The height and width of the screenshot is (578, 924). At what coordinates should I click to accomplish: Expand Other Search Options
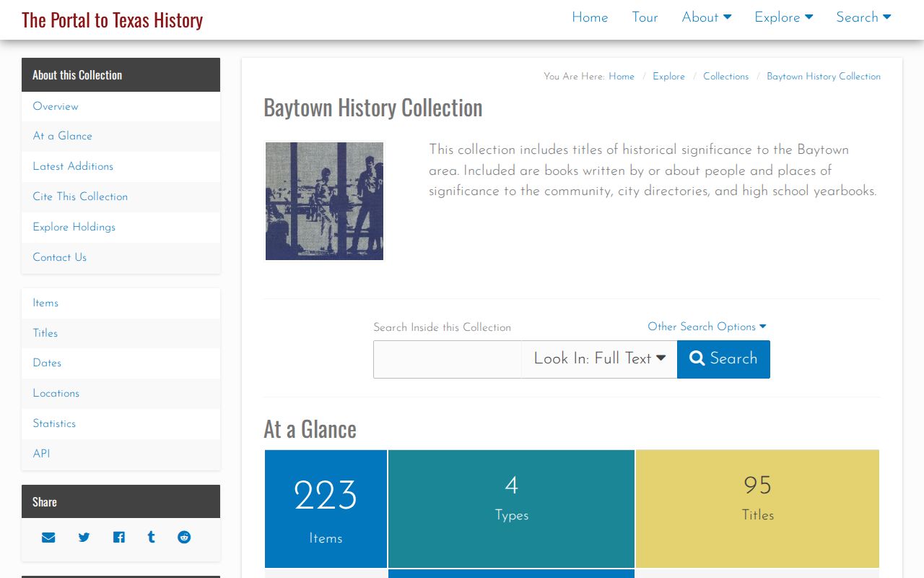pyautogui.click(x=707, y=327)
